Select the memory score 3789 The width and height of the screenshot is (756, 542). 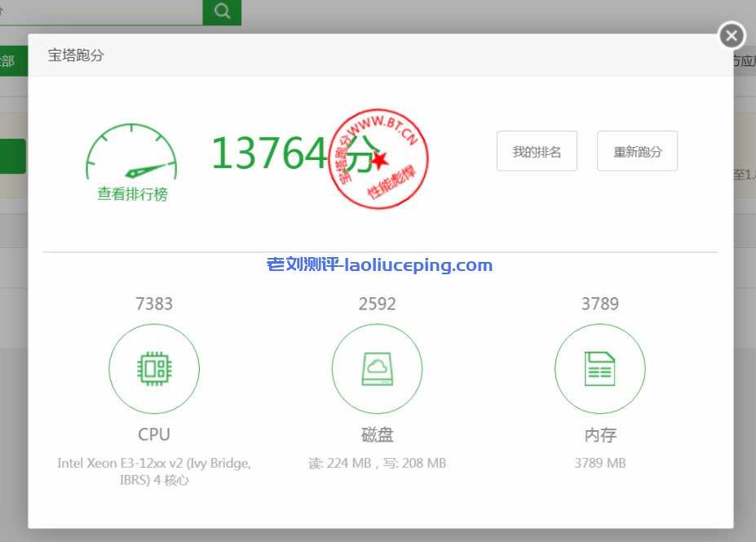(599, 304)
